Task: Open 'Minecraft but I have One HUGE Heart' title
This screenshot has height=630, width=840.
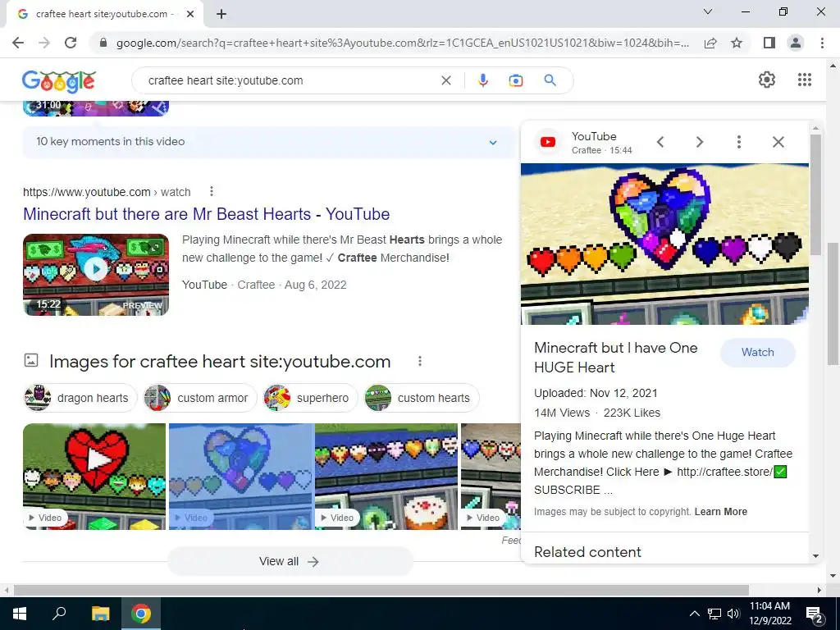Action: coord(615,358)
